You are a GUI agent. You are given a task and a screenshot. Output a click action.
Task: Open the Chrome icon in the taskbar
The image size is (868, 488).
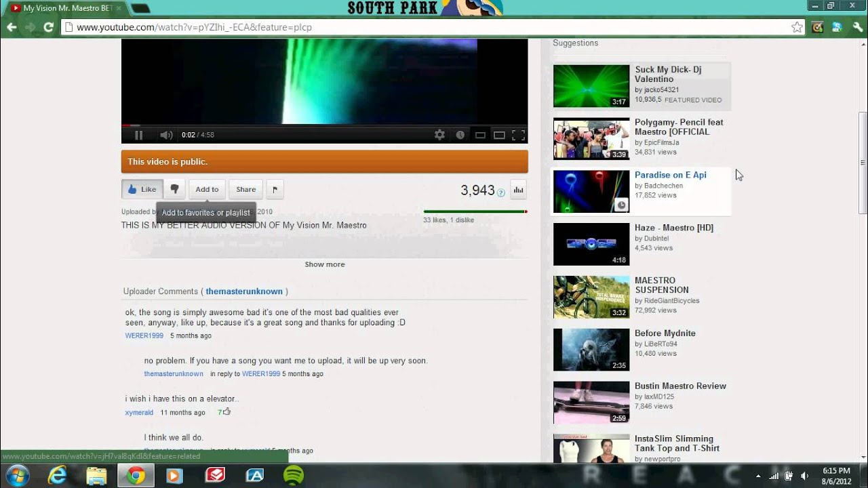tap(136, 476)
